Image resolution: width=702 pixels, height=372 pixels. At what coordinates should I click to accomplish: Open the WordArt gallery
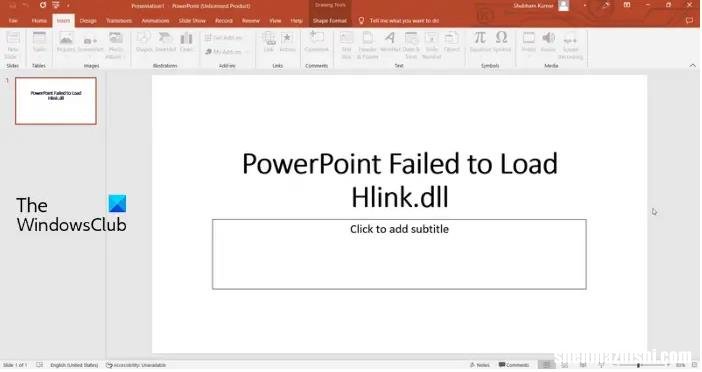click(390, 43)
